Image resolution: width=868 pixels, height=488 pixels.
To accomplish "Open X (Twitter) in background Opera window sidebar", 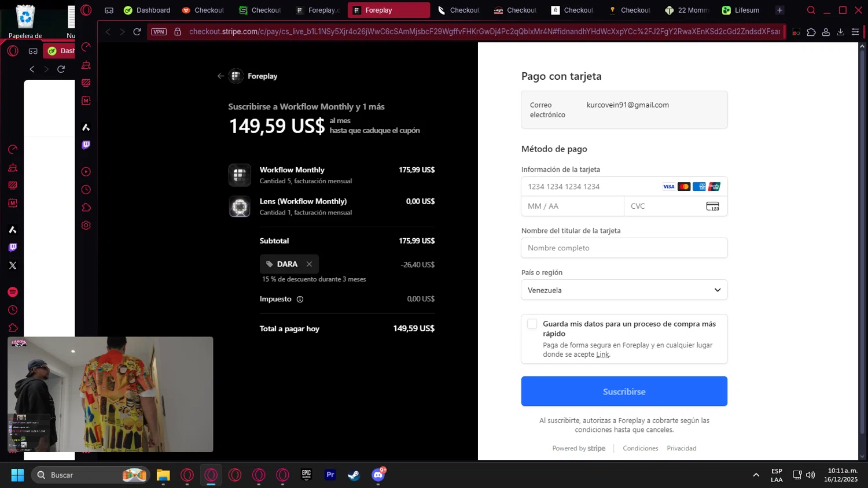I will pos(13,265).
